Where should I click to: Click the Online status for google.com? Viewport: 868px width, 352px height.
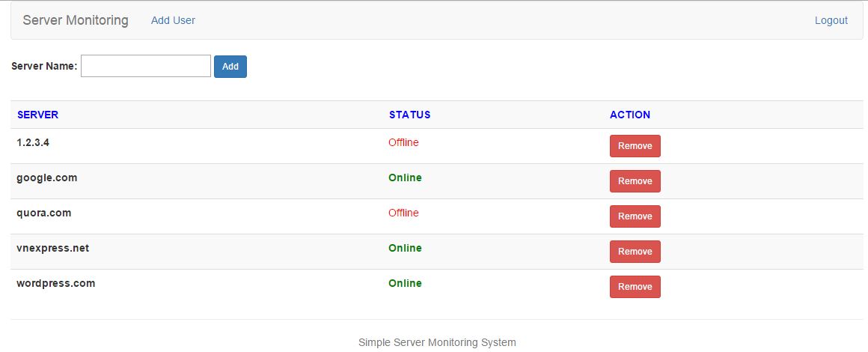(x=406, y=178)
